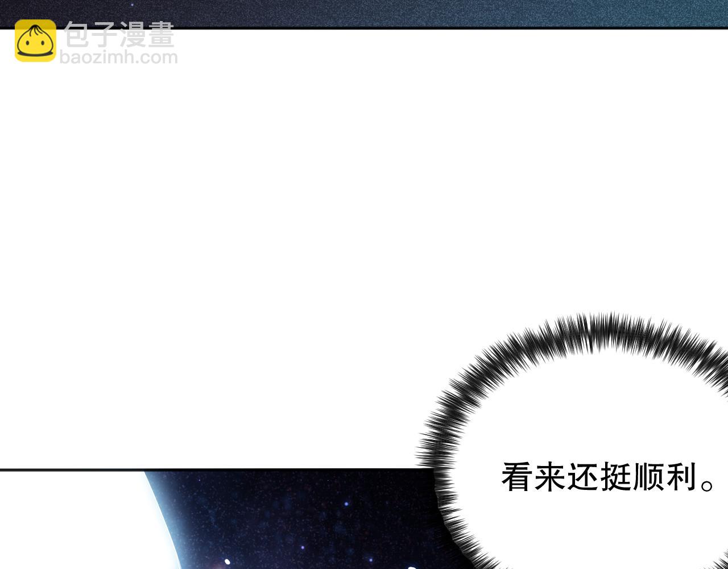Click the dark starry strip at the top
Image resolution: width=728 pixels, height=569 pixels.
[364, 13]
